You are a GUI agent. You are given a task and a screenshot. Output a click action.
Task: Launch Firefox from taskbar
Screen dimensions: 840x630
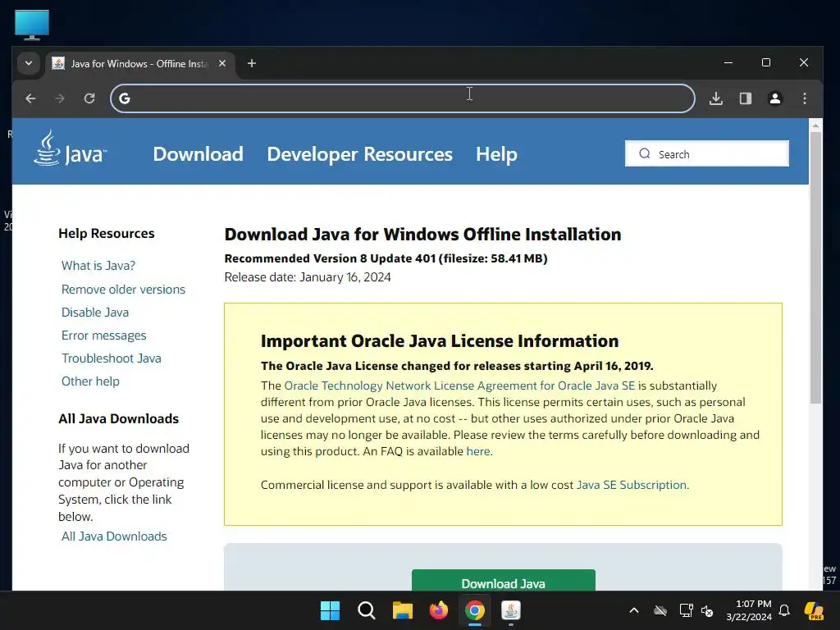pyautogui.click(x=439, y=610)
